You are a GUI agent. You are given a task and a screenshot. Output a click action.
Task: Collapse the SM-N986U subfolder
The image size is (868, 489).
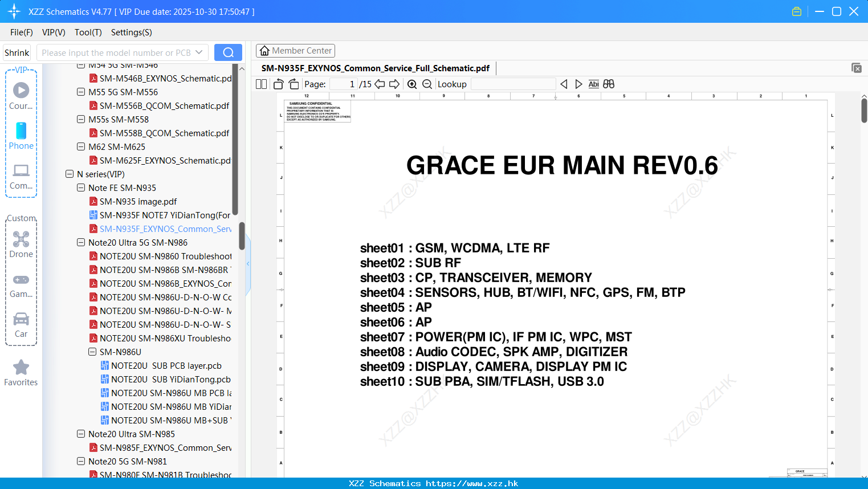click(92, 352)
